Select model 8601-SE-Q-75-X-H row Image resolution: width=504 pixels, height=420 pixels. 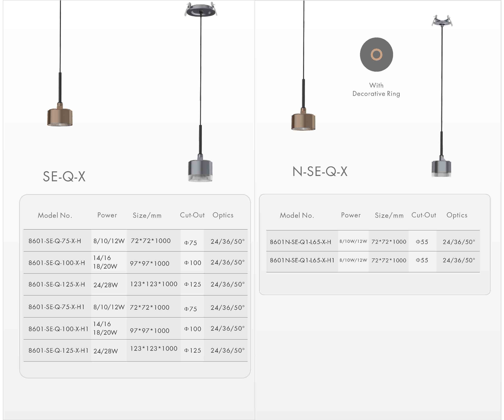pos(55,241)
